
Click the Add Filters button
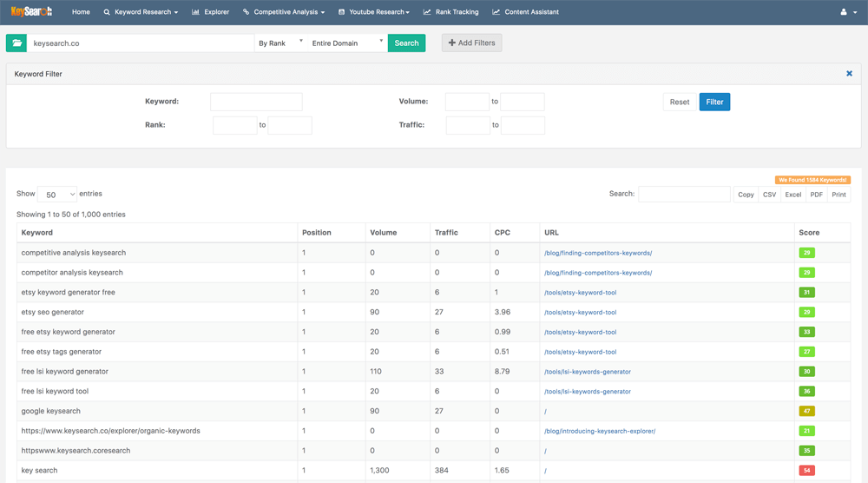pyautogui.click(x=471, y=43)
